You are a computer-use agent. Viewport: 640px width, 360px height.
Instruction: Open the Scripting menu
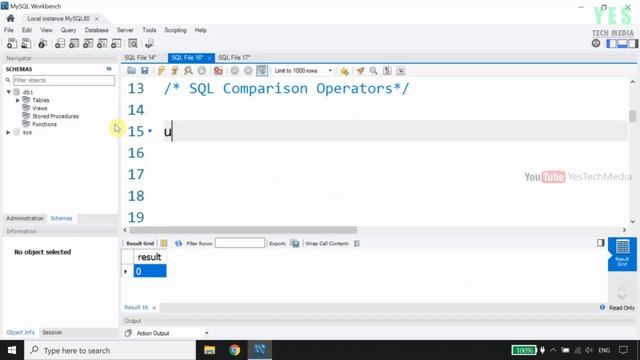click(x=175, y=30)
